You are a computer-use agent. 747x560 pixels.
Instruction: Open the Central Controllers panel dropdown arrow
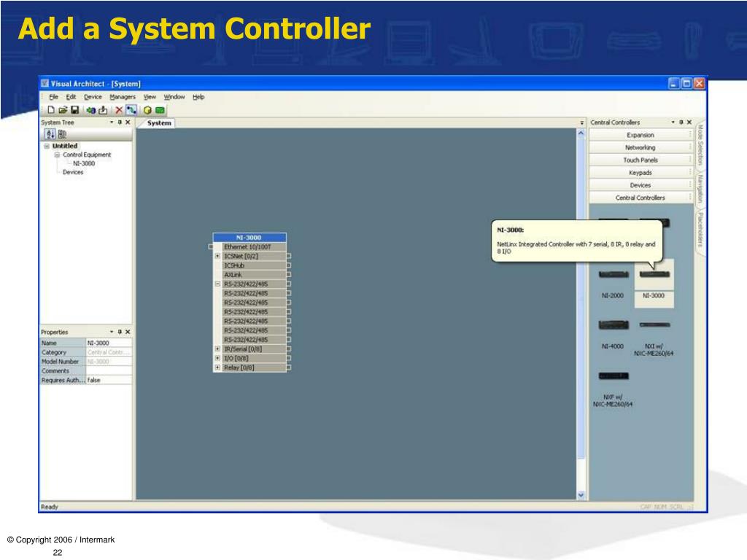673,122
